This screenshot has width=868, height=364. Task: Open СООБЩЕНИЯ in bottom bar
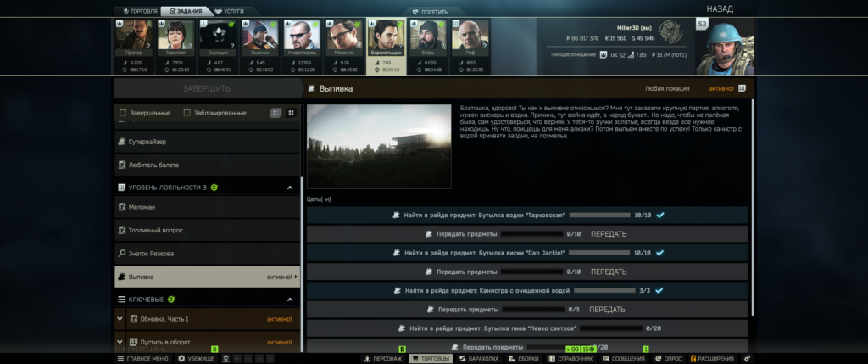[x=623, y=359]
